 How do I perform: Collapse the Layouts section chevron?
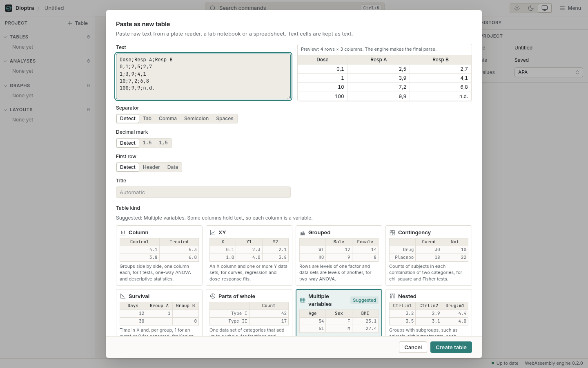coord(5,110)
